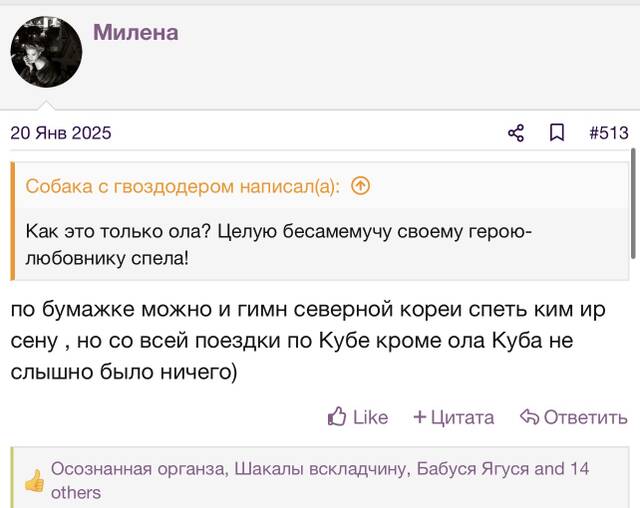Open Милена's profile avatar
The width and height of the screenshot is (640, 508).
coord(46,52)
